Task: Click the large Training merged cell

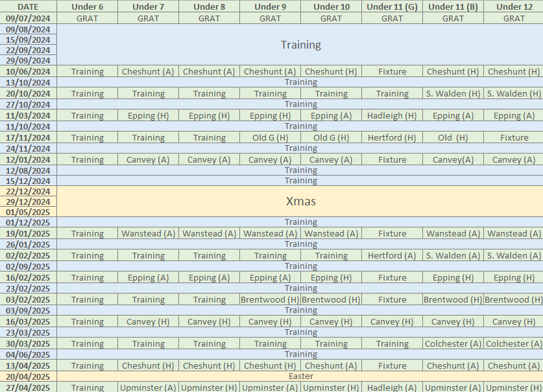Action: tap(300, 45)
